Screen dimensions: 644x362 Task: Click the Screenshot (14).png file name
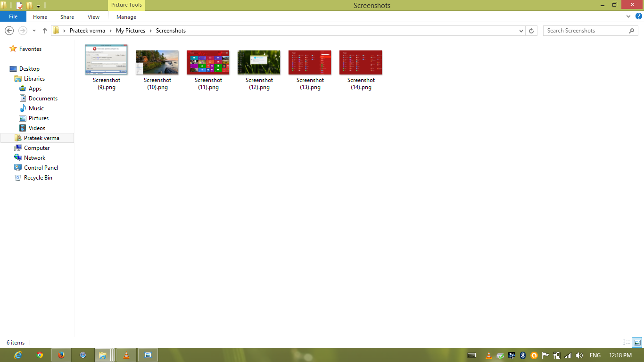pos(361,84)
